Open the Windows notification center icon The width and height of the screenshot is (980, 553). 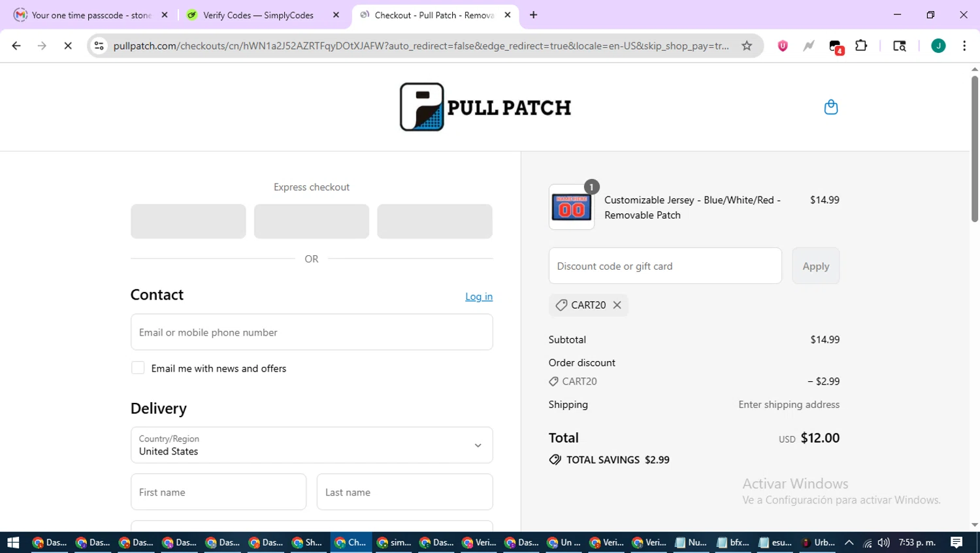(956, 543)
